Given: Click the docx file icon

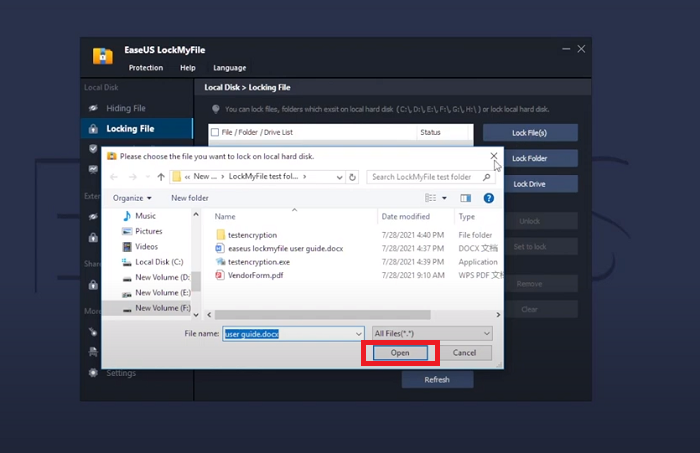Looking at the screenshot, I should point(220,249).
